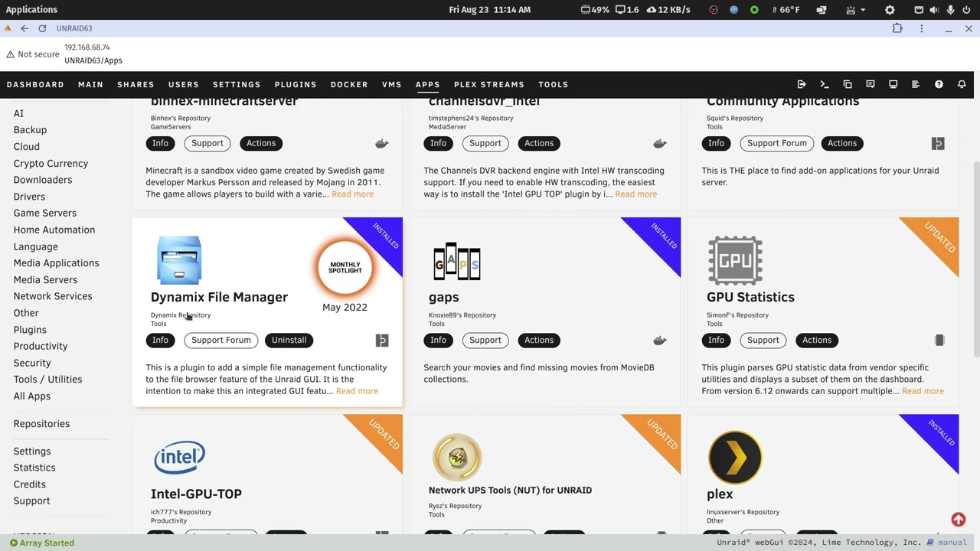The image size is (980, 551).
Task: Select Tools / Utilities category in sidebar
Action: tap(47, 380)
